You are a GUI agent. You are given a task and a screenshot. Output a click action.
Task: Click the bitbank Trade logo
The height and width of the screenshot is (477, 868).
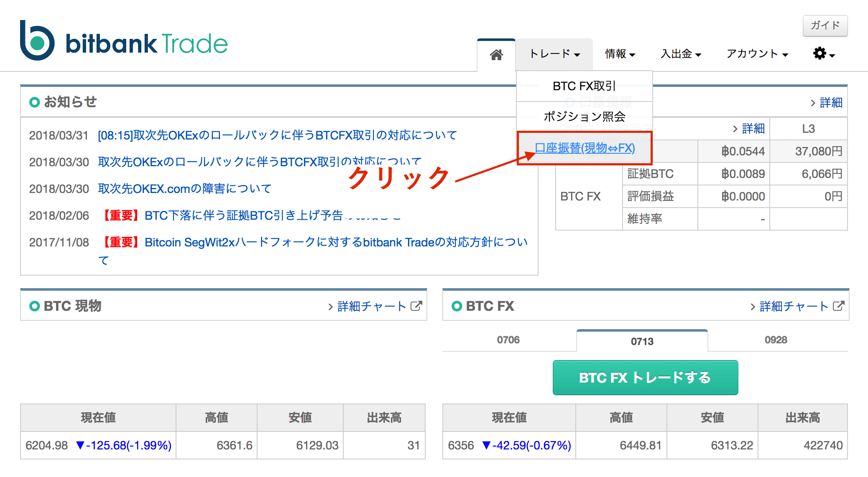124,41
